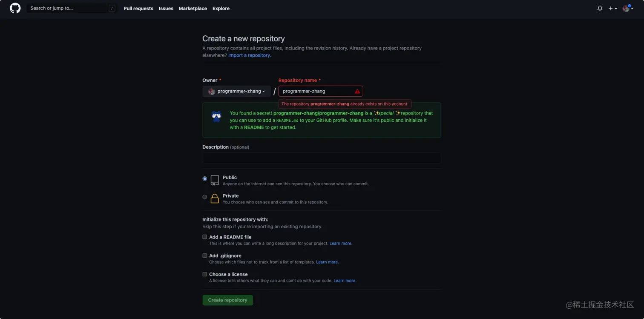This screenshot has width=644, height=319.
Task: Expand the Owner programmer-zhang dropdown
Action: pos(236,91)
